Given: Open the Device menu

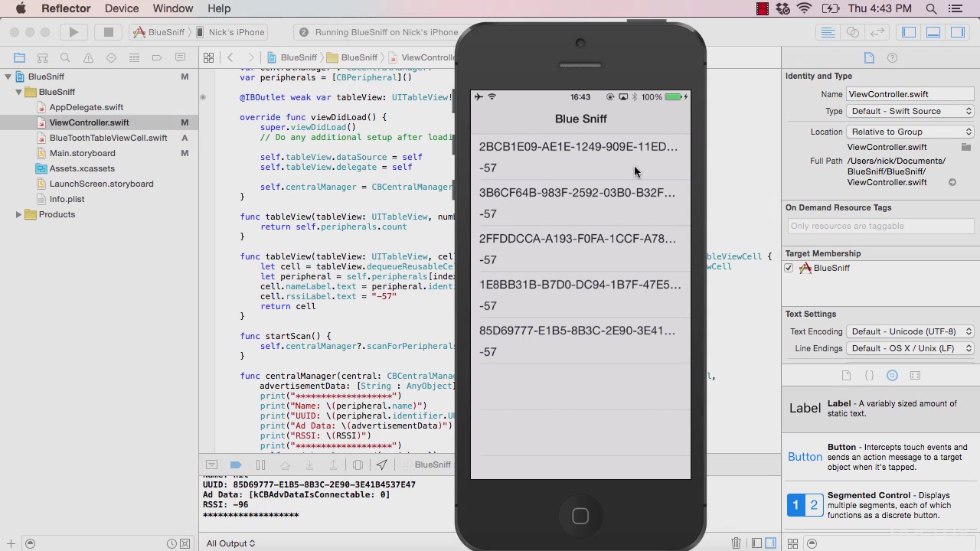Looking at the screenshot, I should (x=122, y=8).
